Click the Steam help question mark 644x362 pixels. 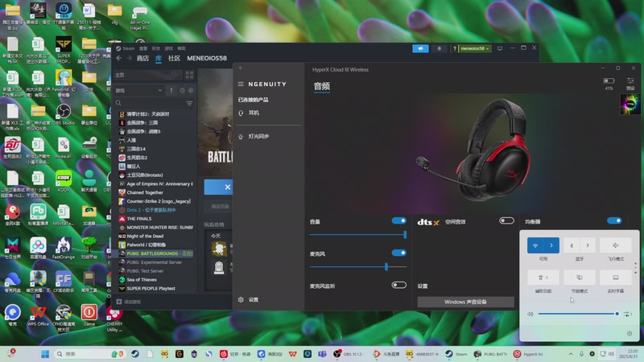point(454,48)
